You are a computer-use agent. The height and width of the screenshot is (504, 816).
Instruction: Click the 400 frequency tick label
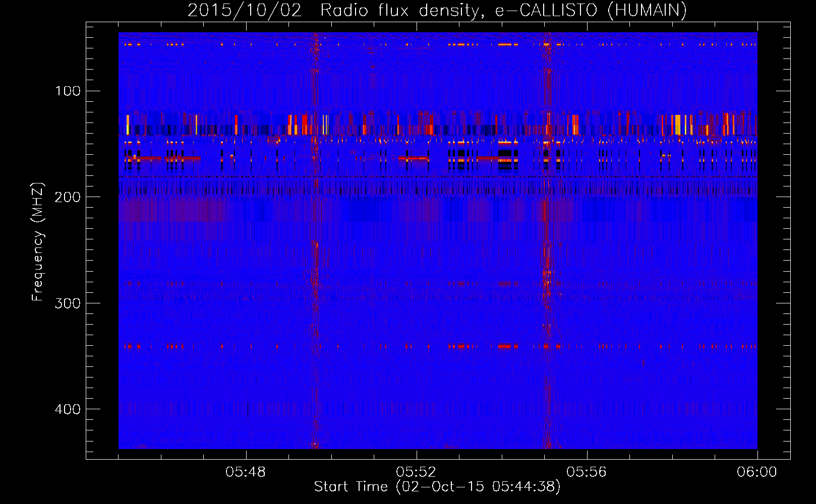tap(68, 409)
